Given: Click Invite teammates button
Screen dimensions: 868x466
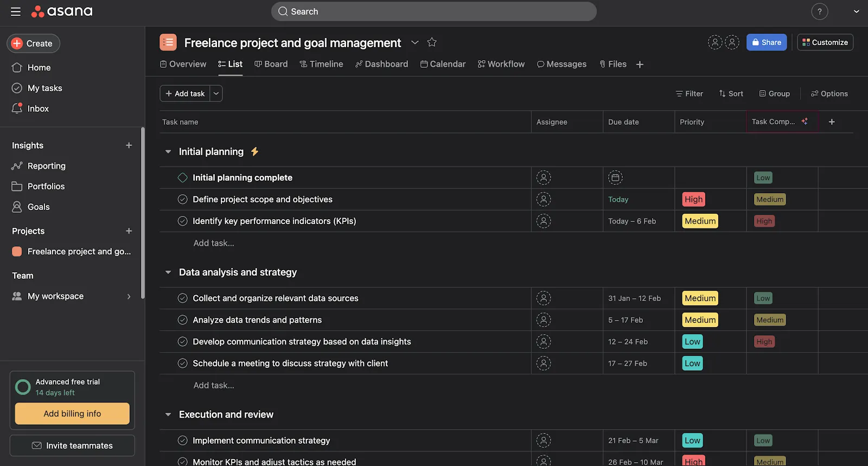Looking at the screenshot, I should pyautogui.click(x=72, y=445).
